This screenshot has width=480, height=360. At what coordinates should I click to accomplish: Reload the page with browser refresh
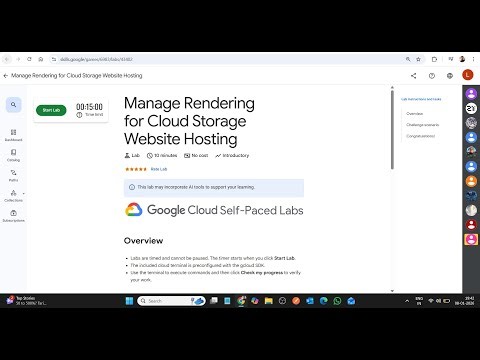click(29, 59)
